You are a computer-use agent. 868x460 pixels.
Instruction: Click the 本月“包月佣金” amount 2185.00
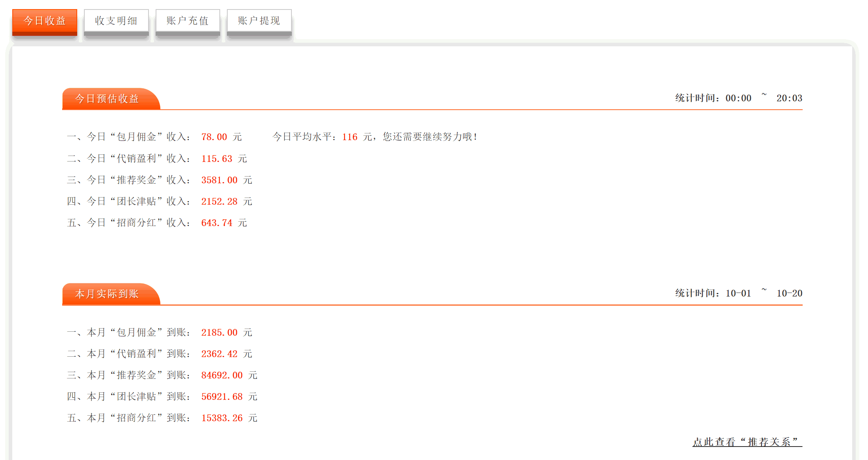click(219, 333)
